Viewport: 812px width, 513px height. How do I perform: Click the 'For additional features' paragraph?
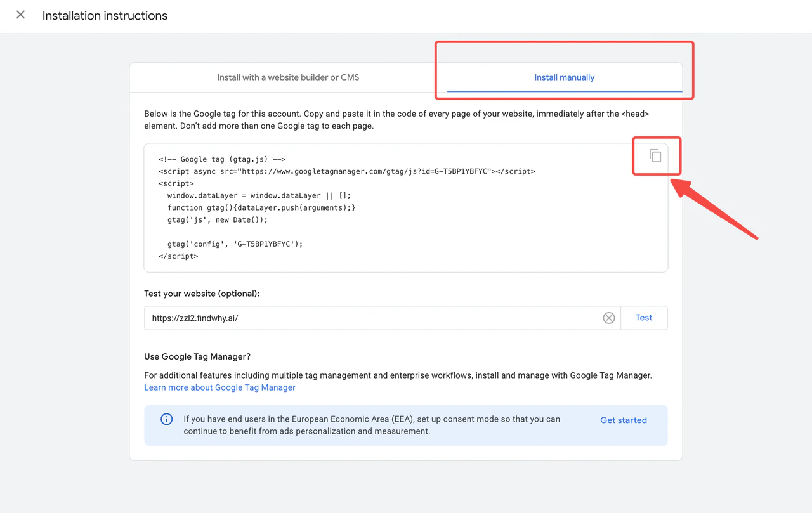[398, 375]
